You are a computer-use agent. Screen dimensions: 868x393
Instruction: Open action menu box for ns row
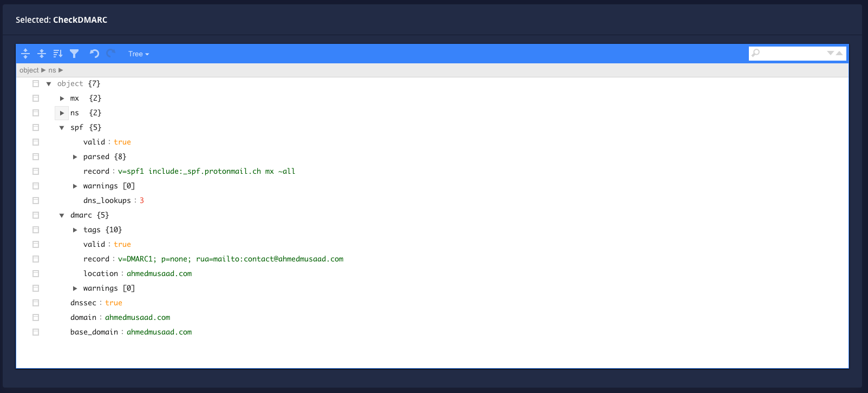(x=36, y=113)
